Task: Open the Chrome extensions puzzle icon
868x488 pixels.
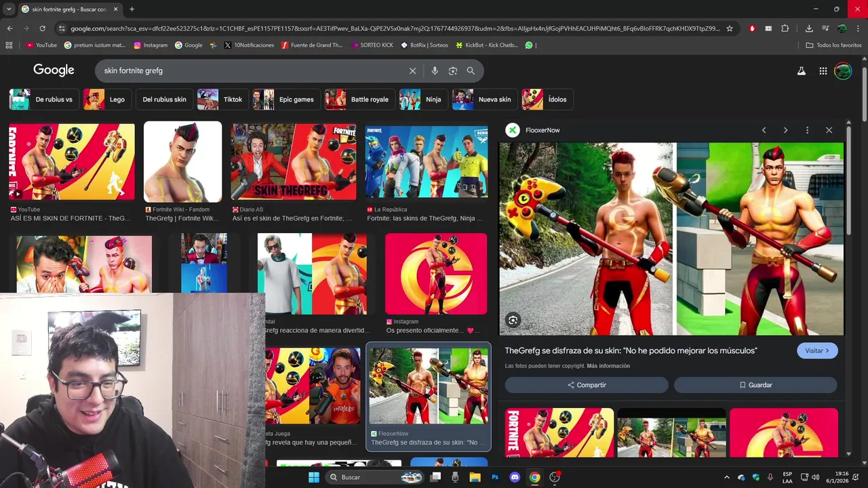Action: point(785,28)
